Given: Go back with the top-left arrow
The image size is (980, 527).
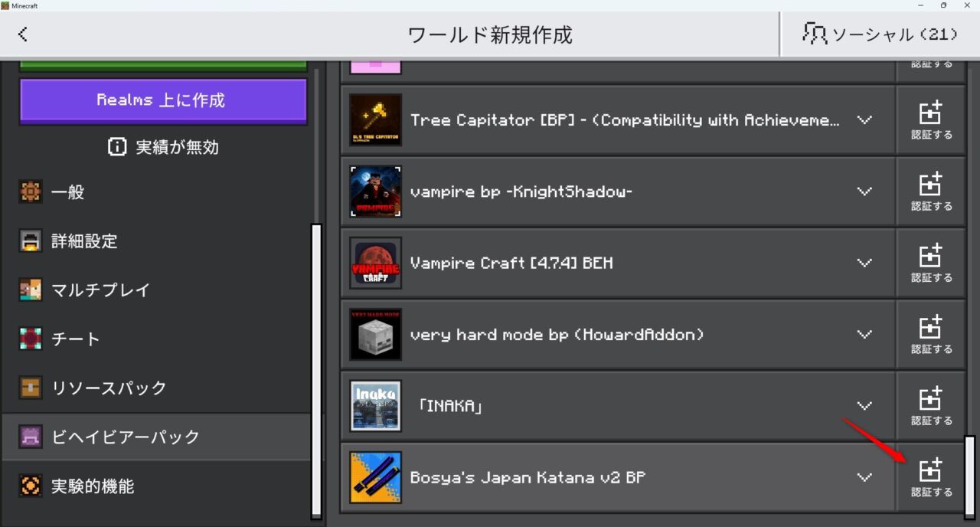Looking at the screenshot, I should tap(23, 34).
